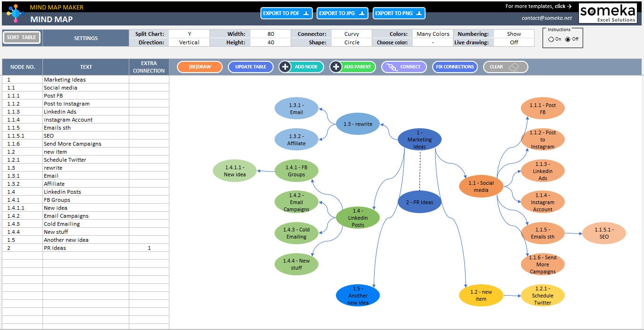The width and height of the screenshot is (644, 330).
Task: Change Direction using the Vertical dropdown
Action: 189,42
